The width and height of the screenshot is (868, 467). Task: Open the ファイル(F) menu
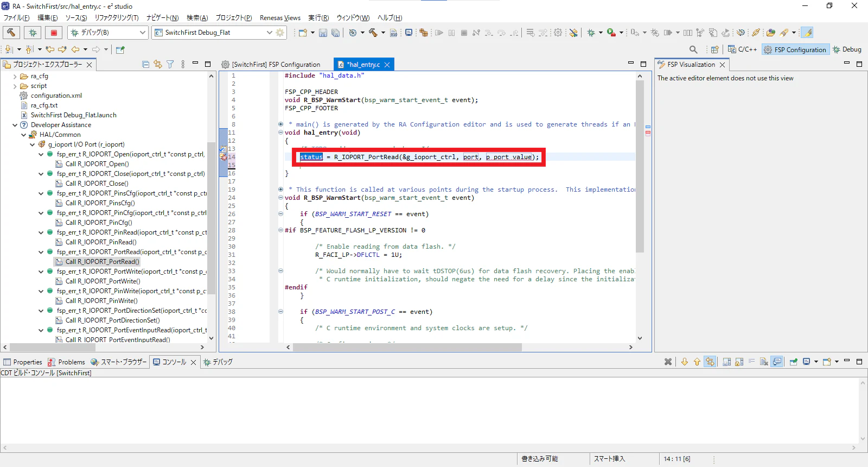(x=17, y=18)
